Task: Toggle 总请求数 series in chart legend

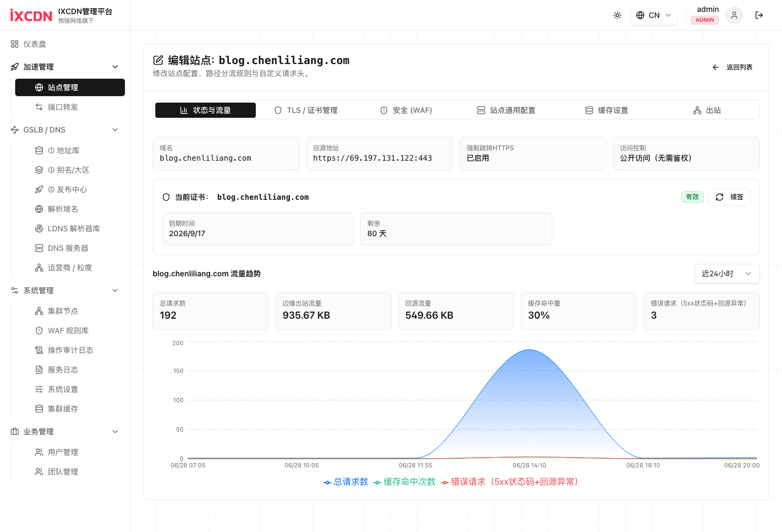Action: pos(346,482)
